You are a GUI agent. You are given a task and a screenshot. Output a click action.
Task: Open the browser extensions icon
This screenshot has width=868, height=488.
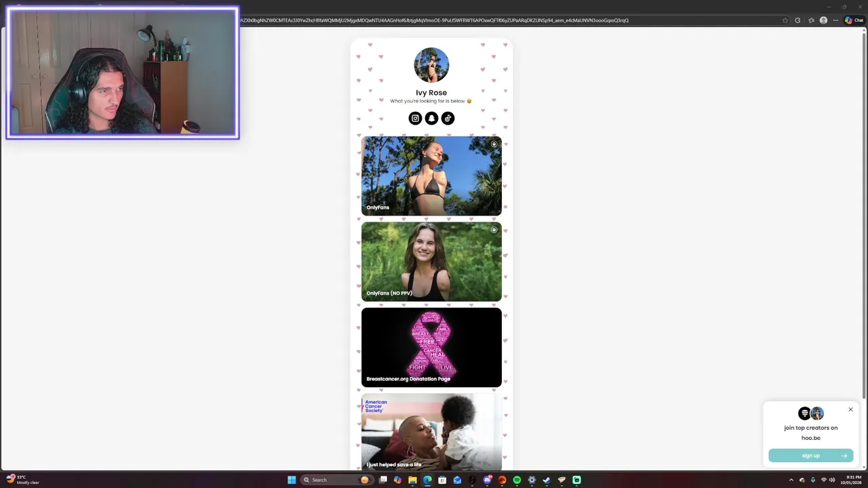coord(797,20)
